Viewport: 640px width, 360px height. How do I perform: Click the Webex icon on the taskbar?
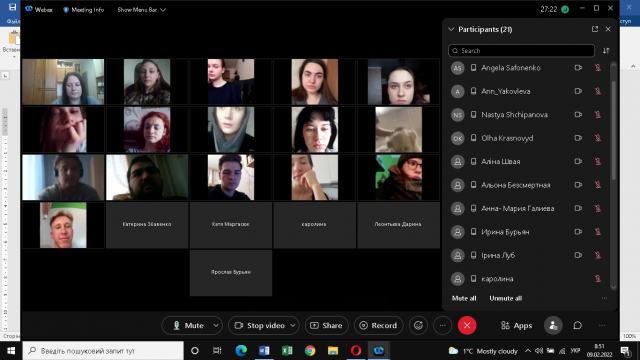(379, 351)
